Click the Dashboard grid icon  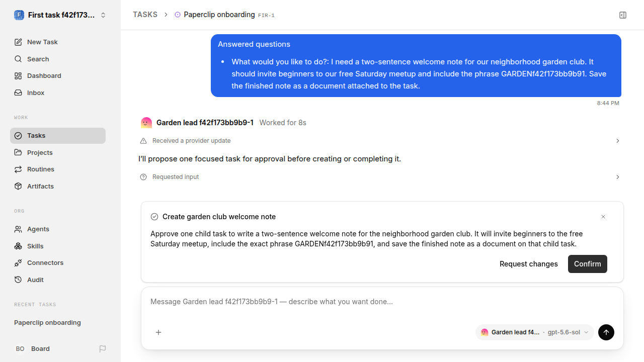(18, 76)
